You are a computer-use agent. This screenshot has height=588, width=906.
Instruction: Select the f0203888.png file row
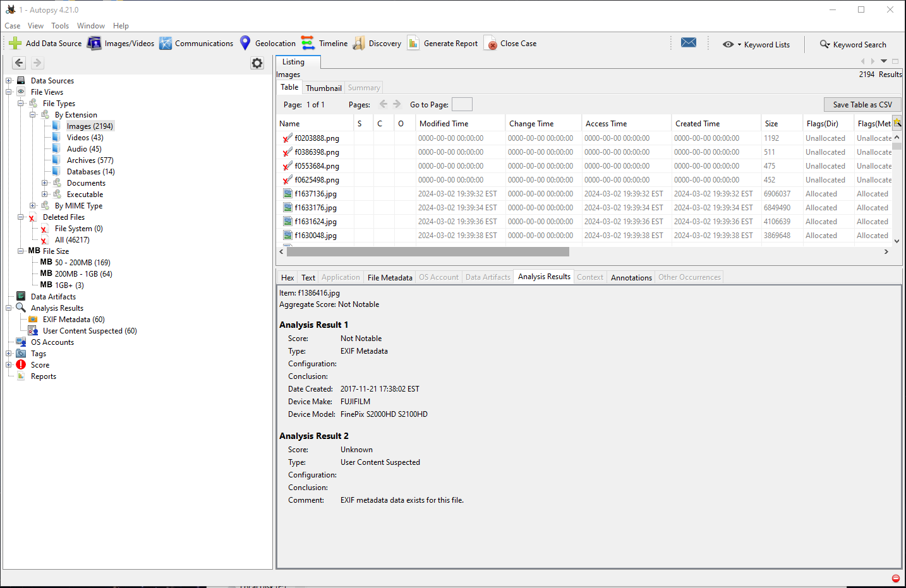(x=584, y=138)
